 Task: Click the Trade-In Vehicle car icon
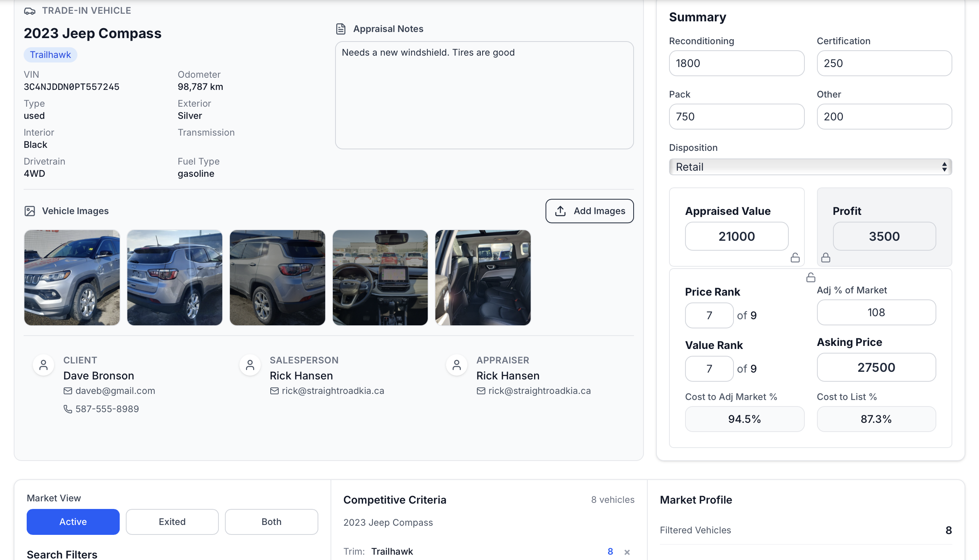point(30,11)
